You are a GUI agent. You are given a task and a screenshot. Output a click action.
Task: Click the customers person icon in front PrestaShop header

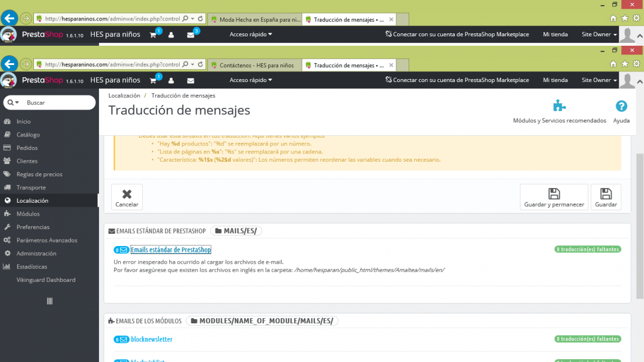coord(172,80)
